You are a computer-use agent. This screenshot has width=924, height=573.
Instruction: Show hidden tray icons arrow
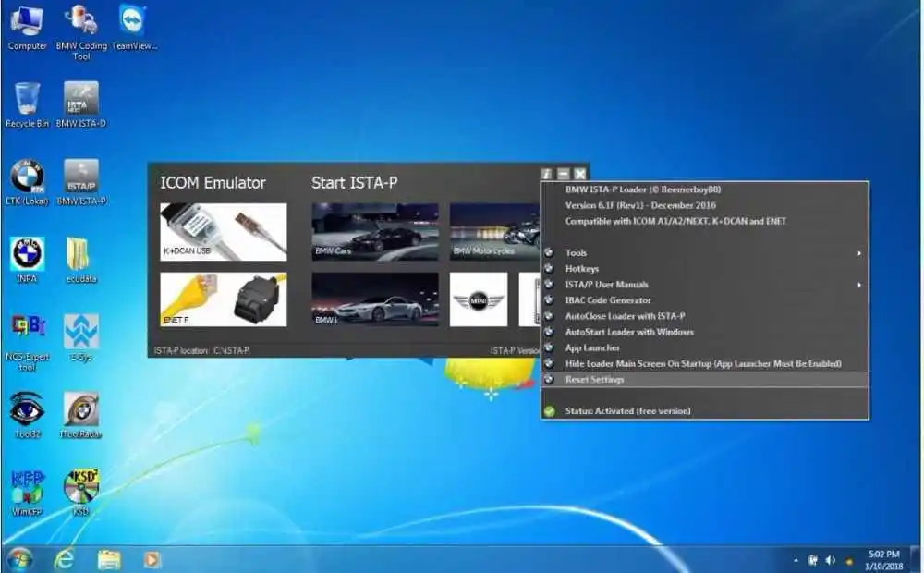[796, 561]
